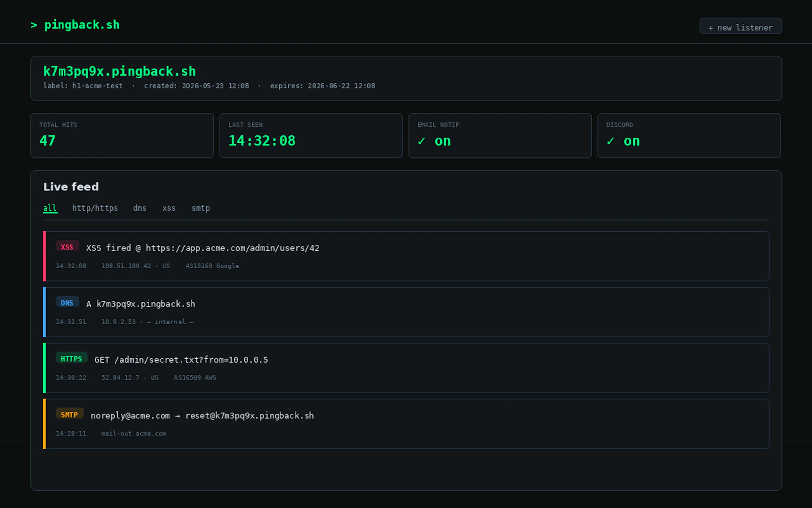Open the Last Seen stat card
The width and height of the screenshot is (812, 508).
[x=311, y=136]
